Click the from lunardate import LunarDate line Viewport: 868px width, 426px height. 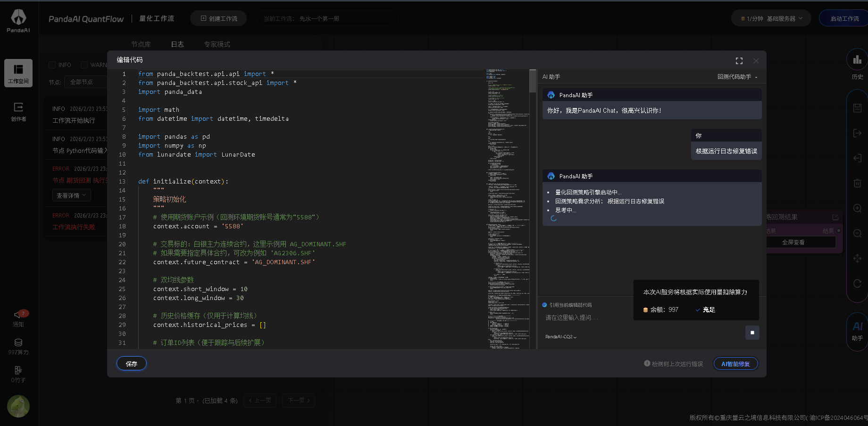tap(196, 155)
